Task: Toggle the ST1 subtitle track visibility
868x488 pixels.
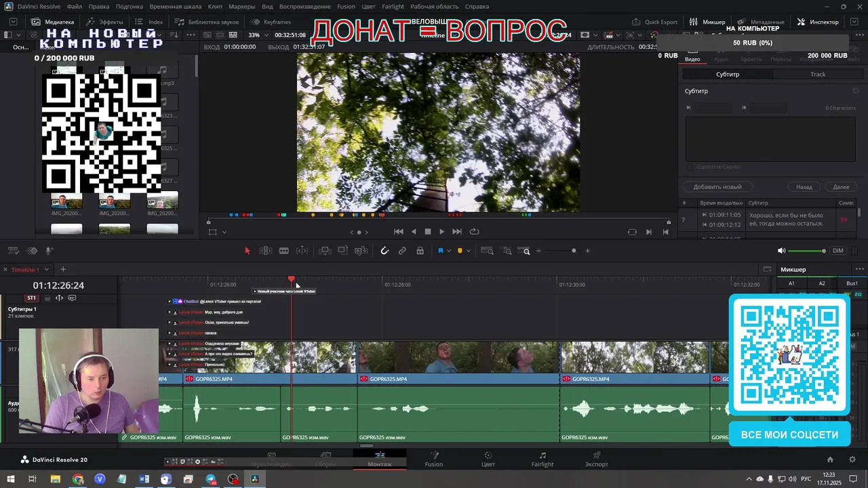Action: [x=72, y=298]
